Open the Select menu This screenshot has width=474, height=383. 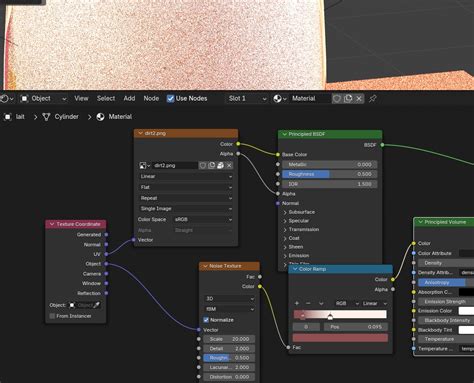[106, 99]
